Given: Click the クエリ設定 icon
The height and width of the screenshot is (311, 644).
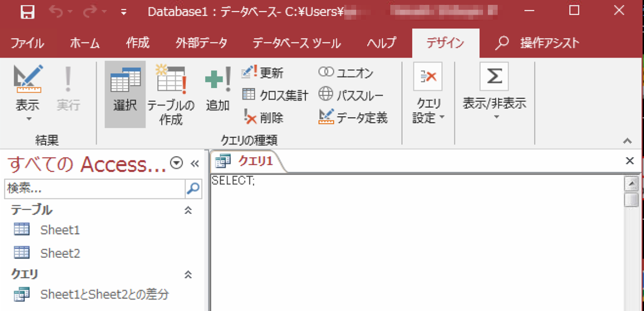Looking at the screenshot, I should (428, 76).
